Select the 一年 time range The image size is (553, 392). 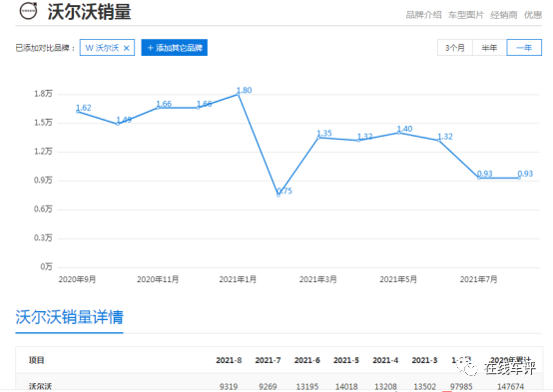pos(524,48)
